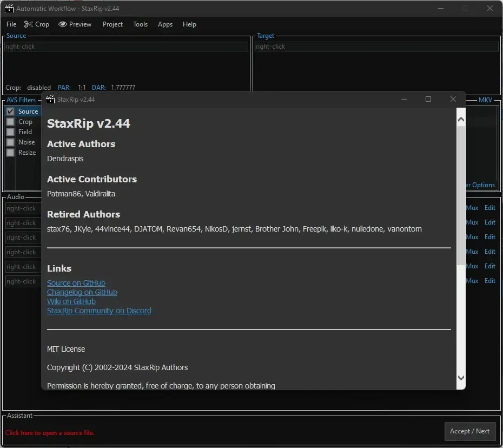Click the Accept / Next button
The width and height of the screenshot is (503, 448).
coord(469,431)
